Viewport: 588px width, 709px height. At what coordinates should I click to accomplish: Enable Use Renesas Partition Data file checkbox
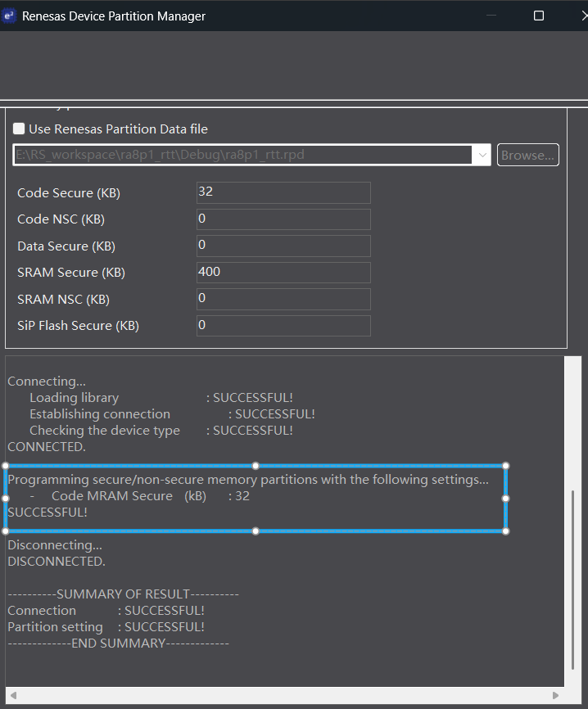[19, 129]
